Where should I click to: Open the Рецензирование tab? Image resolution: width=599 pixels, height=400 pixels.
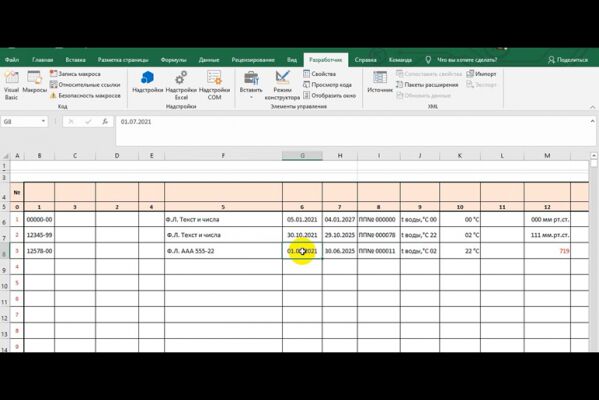tap(253, 60)
